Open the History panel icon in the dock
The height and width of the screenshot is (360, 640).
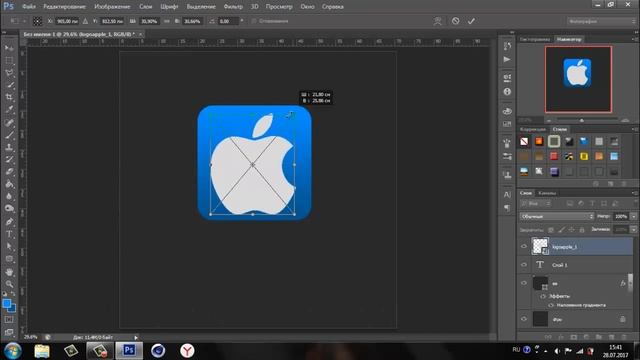[x=507, y=46]
